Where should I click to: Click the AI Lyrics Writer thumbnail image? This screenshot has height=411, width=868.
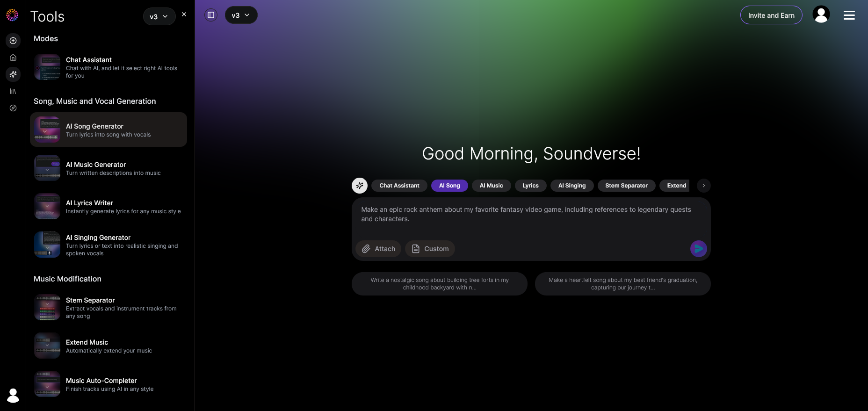(x=47, y=206)
